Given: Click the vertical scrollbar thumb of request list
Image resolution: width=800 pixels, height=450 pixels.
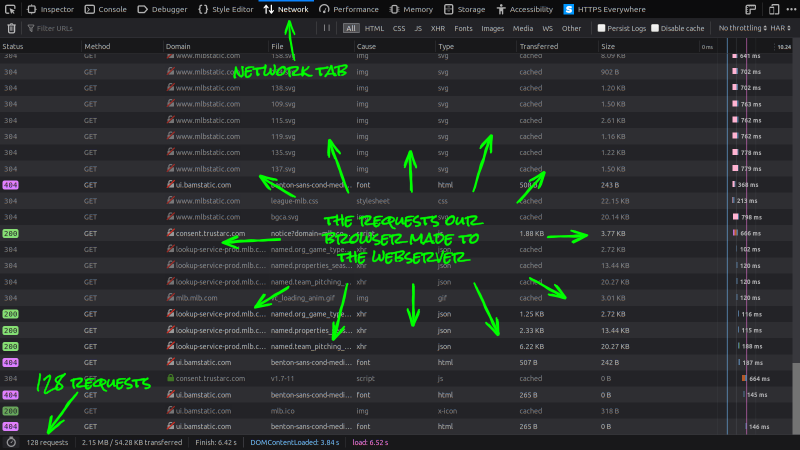Looking at the screenshot, I should (x=796, y=399).
